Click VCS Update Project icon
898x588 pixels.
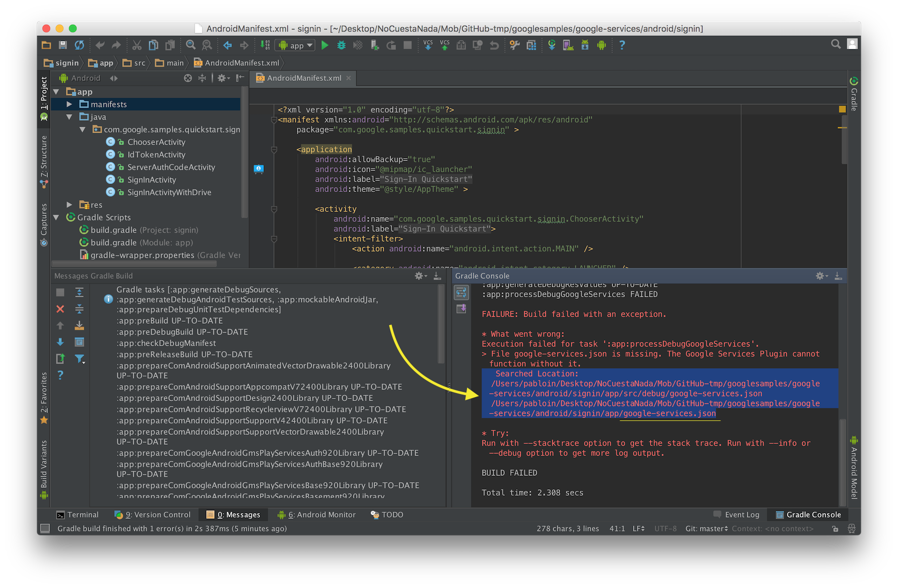click(x=428, y=45)
